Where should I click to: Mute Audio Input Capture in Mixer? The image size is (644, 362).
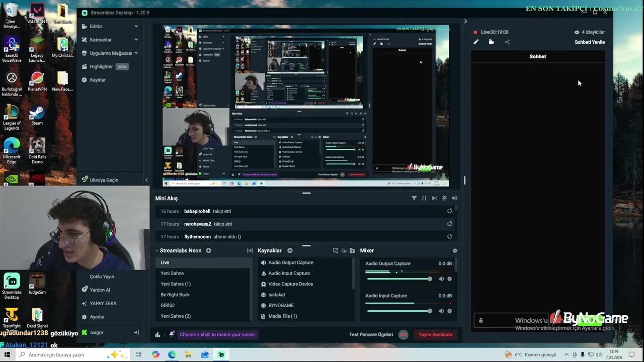point(441,311)
